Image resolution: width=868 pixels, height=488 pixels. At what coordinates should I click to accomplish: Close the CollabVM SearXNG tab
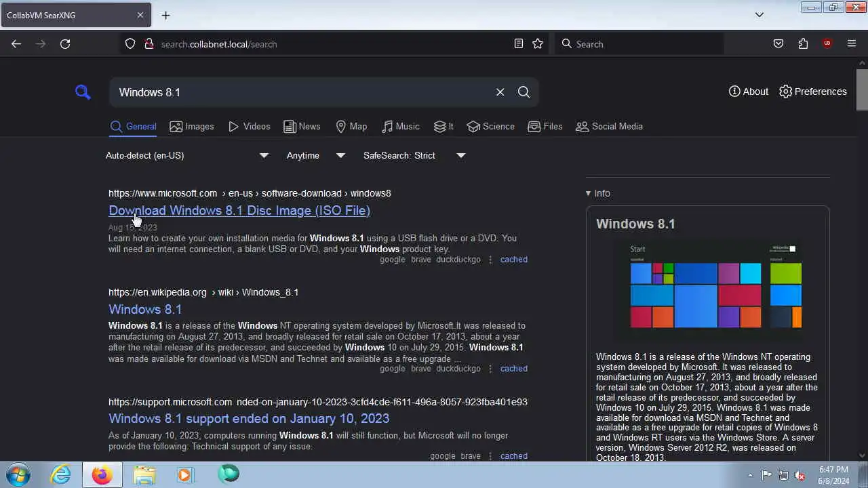pyautogui.click(x=140, y=15)
